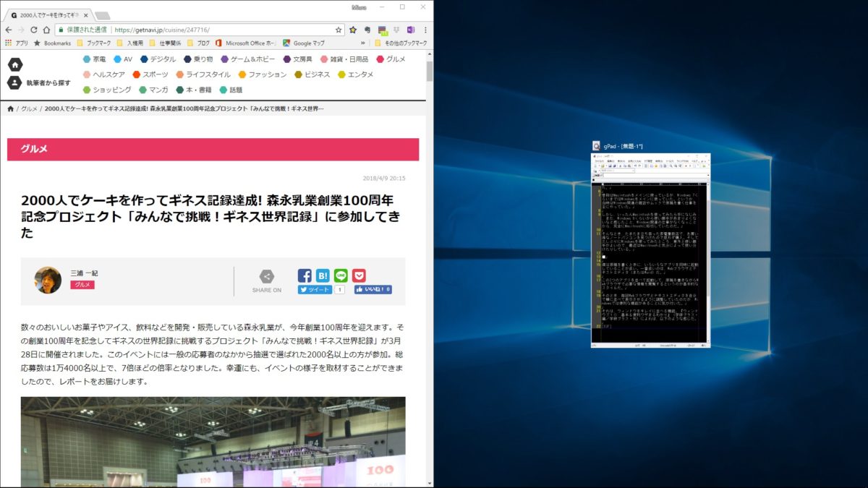Viewport: 868px width, 488px height.
Task: Select 雑貨・日用品 category
Action: [344, 59]
